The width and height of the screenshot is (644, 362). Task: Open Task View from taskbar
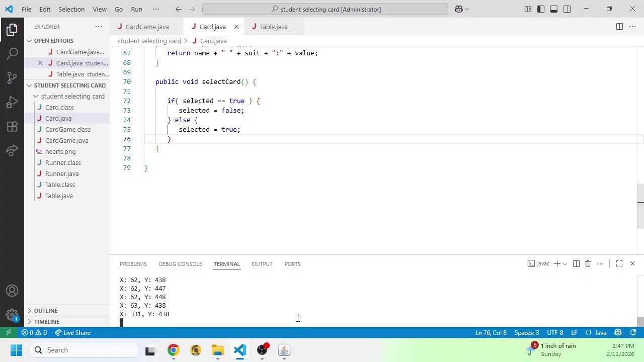(x=150, y=350)
